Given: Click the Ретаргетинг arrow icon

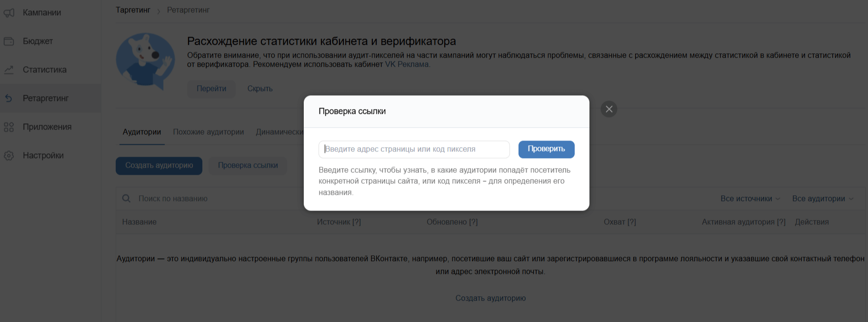Looking at the screenshot, I should [9, 98].
